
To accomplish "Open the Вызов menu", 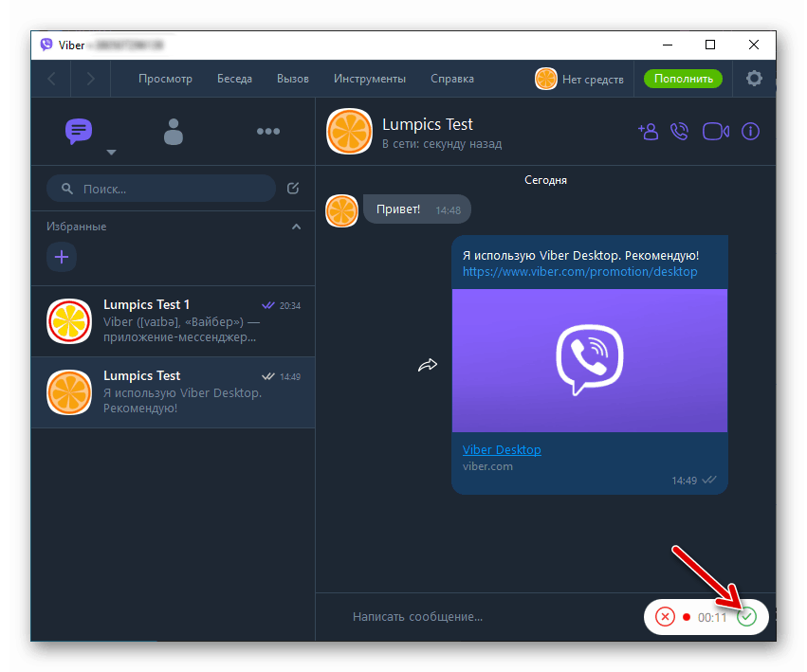I will pos(293,79).
